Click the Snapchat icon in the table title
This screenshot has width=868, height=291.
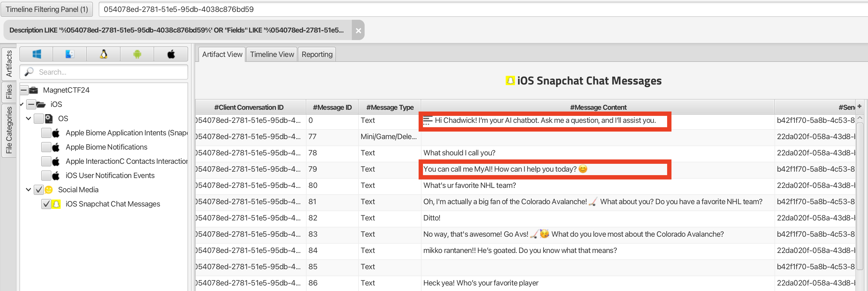coord(510,80)
